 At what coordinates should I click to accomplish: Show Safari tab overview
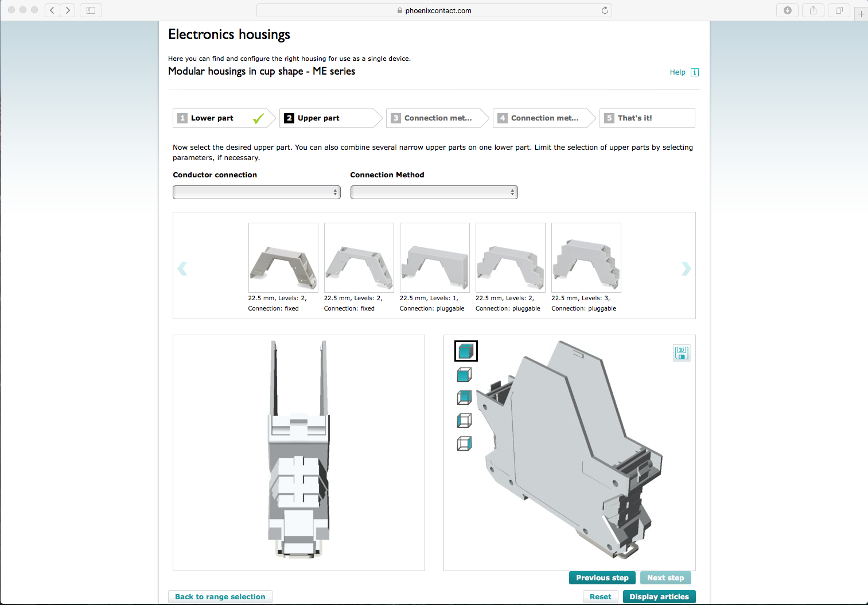(839, 10)
